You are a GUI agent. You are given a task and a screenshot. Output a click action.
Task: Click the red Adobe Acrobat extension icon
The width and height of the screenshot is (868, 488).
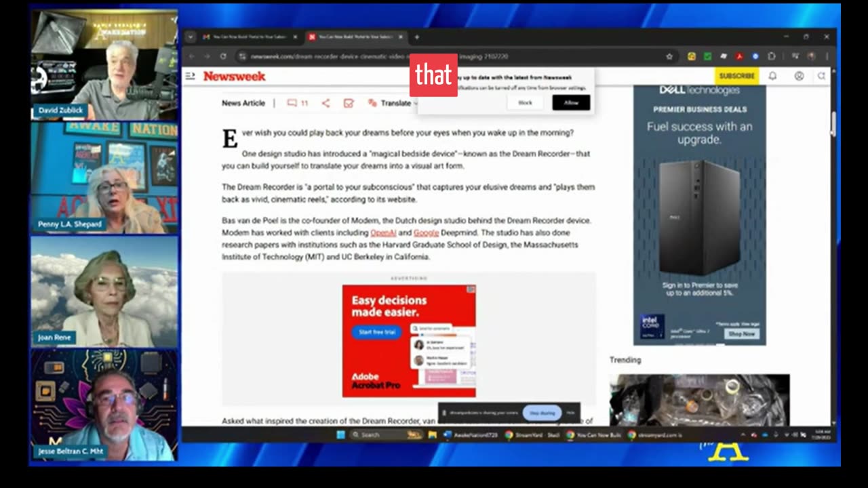(x=739, y=56)
